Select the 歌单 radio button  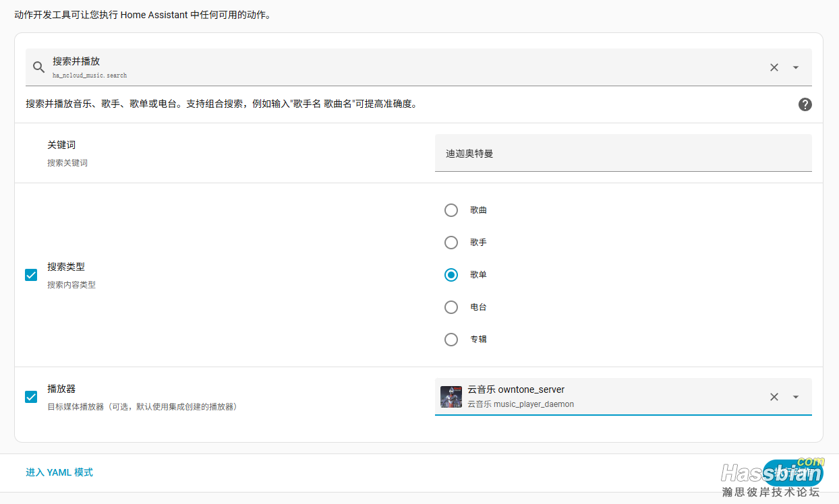click(451, 275)
